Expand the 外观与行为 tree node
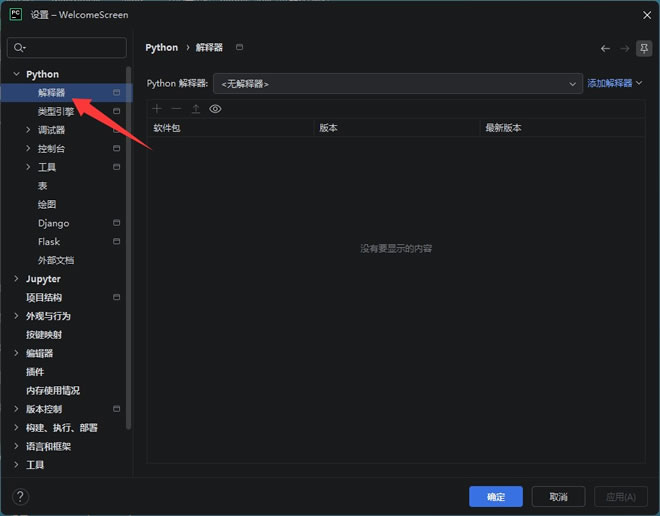Viewport: 660px width, 516px height. tap(16, 316)
